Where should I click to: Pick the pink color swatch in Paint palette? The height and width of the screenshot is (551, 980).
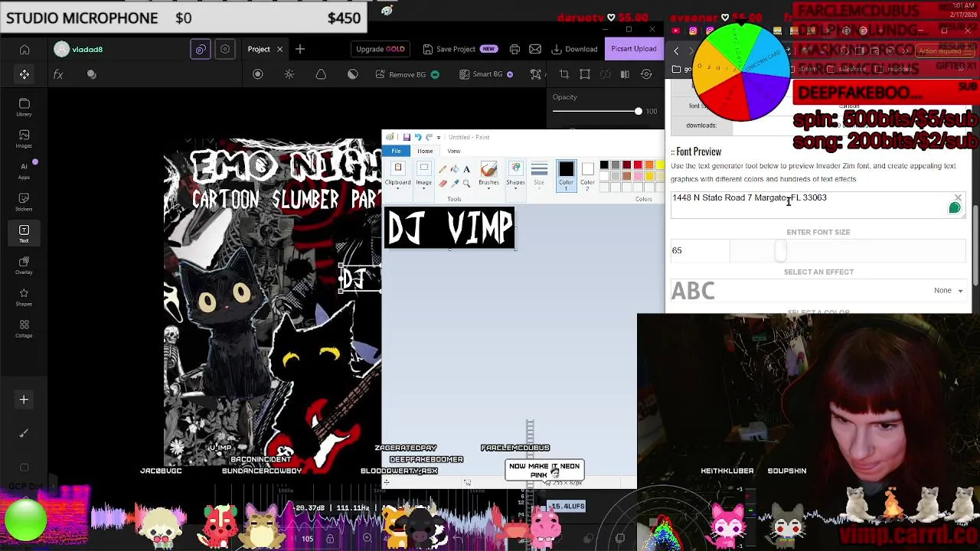[x=638, y=176]
